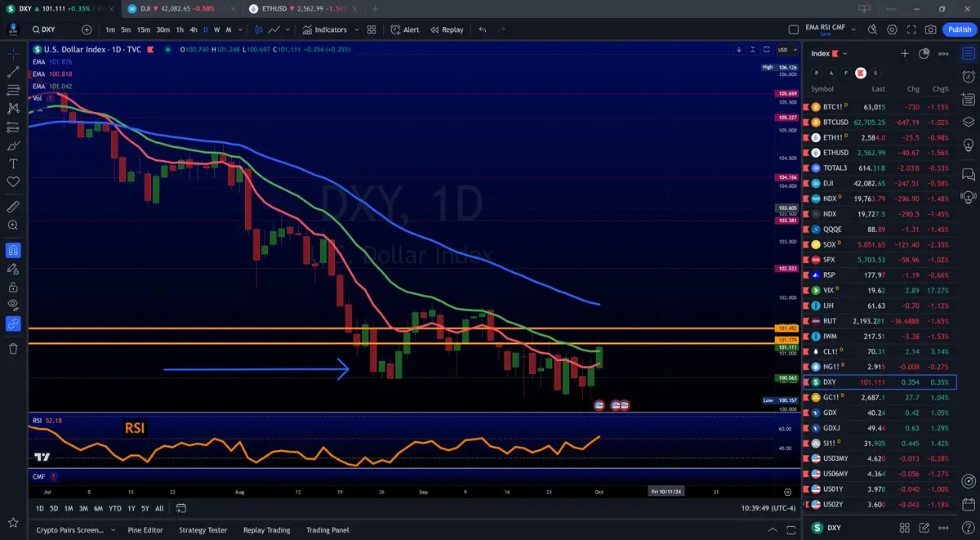Image resolution: width=980 pixels, height=540 pixels.
Task: Expand favorite indicators dropdown arrow
Action: click(355, 29)
